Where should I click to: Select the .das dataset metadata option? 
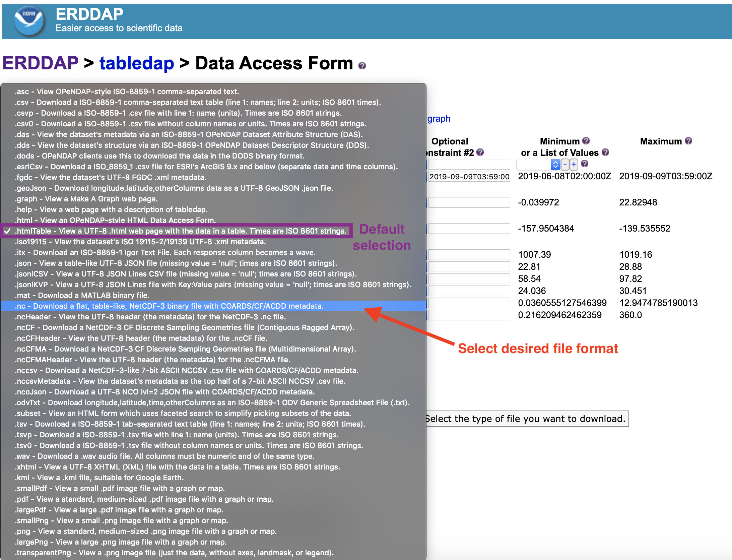click(x=213, y=134)
